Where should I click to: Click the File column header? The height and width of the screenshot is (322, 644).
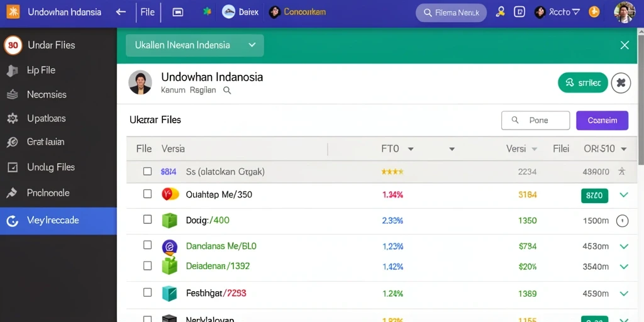tap(144, 148)
